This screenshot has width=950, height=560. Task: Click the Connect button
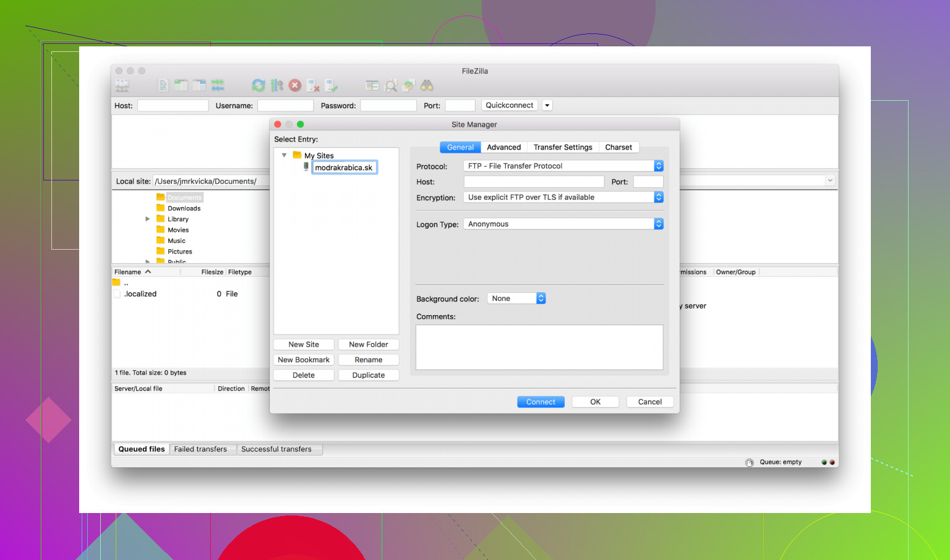541,402
